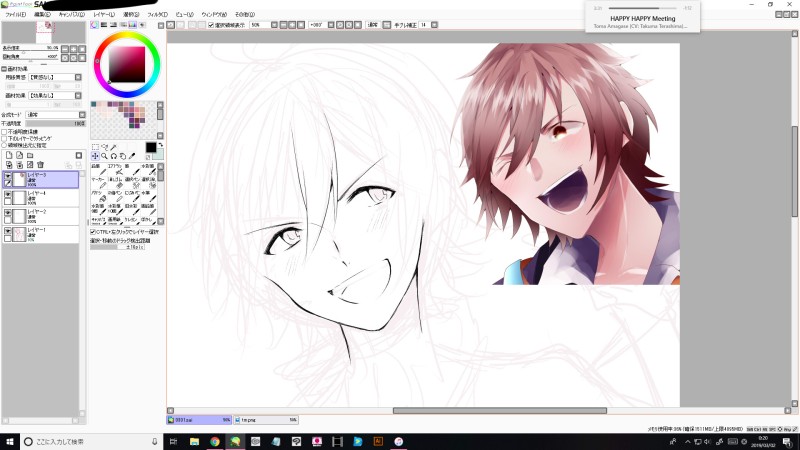Viewport: 800px width, 450px height.
Task: Select layer レイヤー4 row
Action: 41,198
